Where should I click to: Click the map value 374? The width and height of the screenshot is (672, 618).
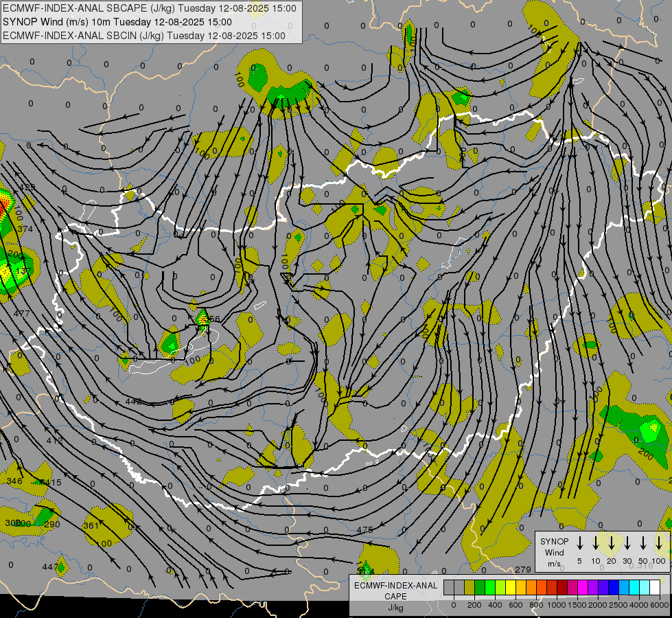pyautogui.click(x=25, y=229)
